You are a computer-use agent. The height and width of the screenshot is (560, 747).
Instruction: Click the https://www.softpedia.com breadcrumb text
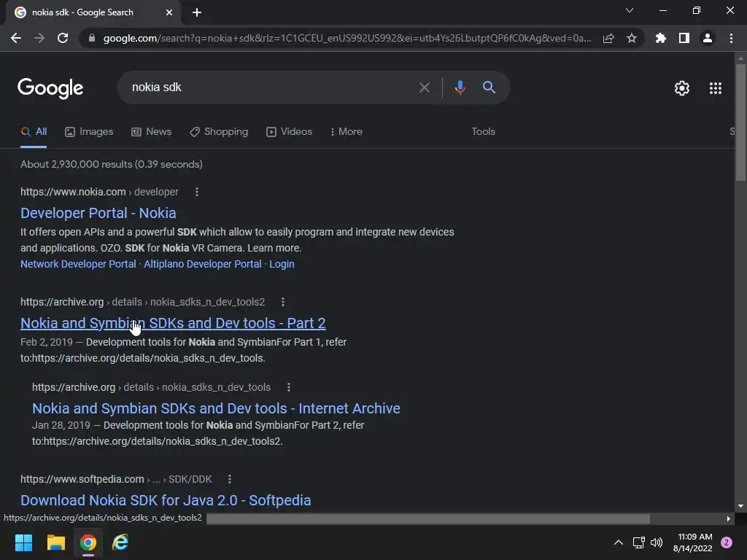tap(116, 479)
